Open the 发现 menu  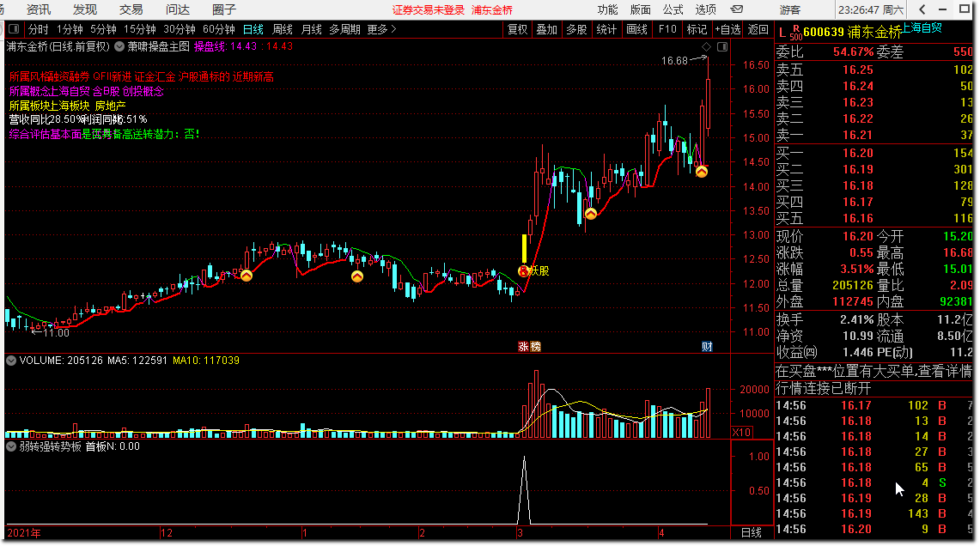(x=85, y=9)
